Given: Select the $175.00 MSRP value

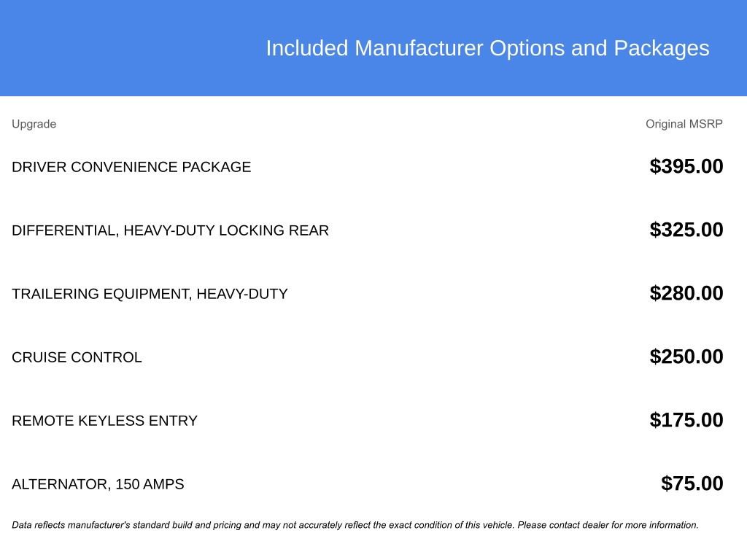Looking at the screenshot, I should (686, 420).
